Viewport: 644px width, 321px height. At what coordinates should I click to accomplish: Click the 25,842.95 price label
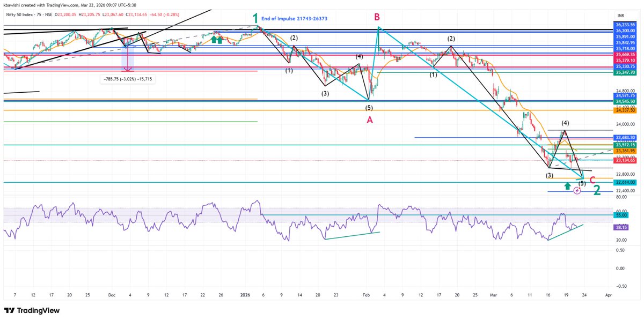[626, 42]
